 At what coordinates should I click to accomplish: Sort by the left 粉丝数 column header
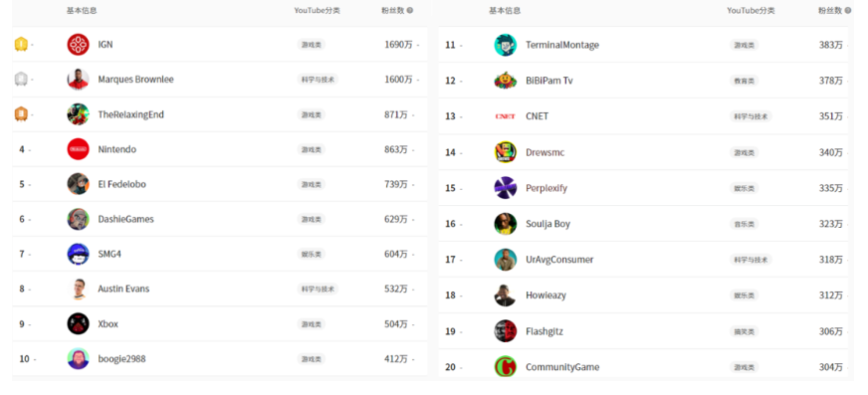click(x=393, y=10)
